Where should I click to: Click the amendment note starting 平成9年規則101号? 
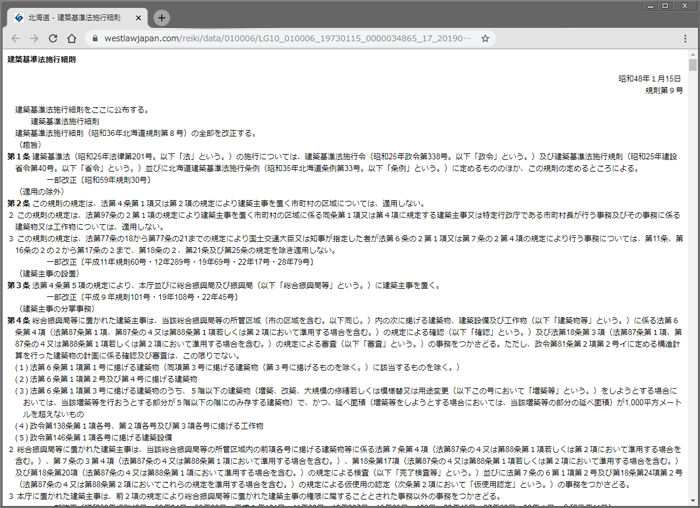click(x=142, y=297)
